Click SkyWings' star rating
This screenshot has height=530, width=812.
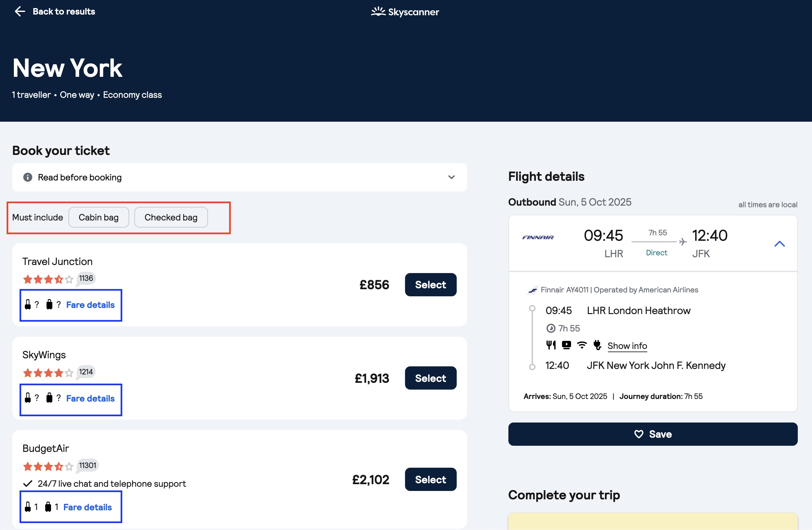48,373
